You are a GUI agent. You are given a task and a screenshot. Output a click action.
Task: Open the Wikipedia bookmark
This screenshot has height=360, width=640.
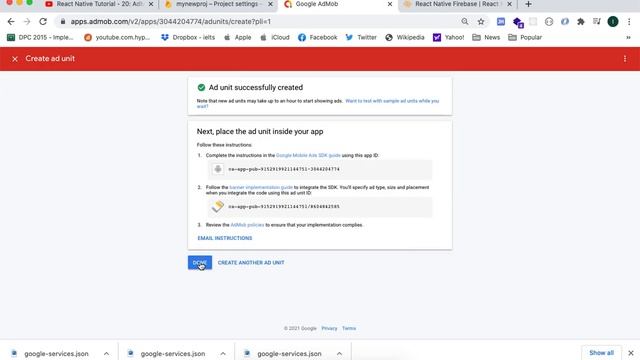pyautogui.click(x=405, y=38)
